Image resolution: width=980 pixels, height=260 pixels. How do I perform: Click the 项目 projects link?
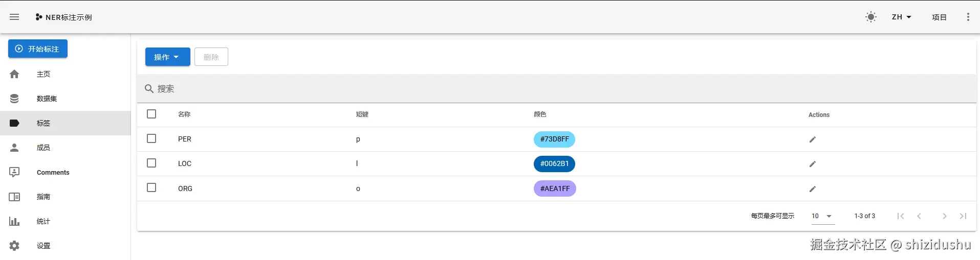pos(939,17)
